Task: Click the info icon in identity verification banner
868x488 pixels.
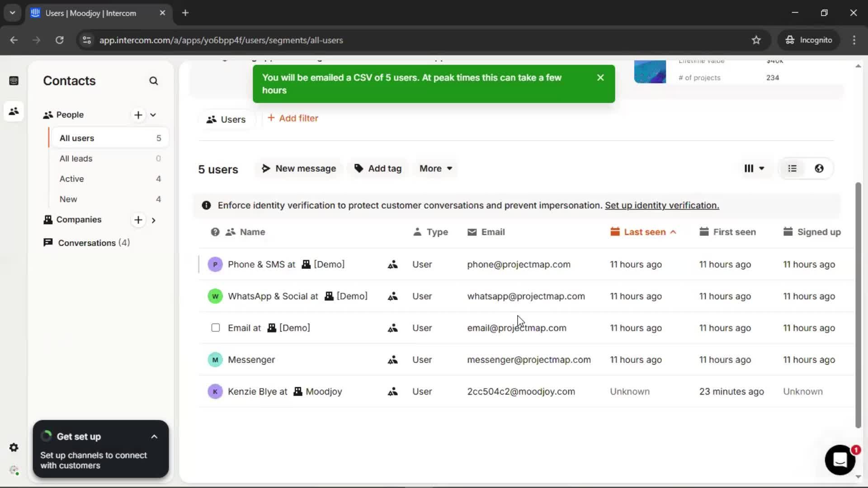Action: tap(207, 205)
